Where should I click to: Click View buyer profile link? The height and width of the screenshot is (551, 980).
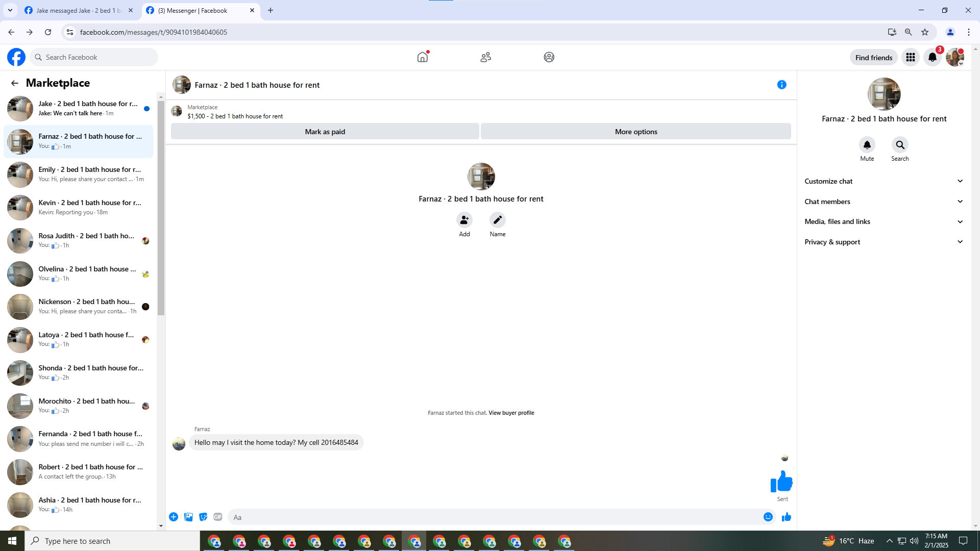coord(511,413)
